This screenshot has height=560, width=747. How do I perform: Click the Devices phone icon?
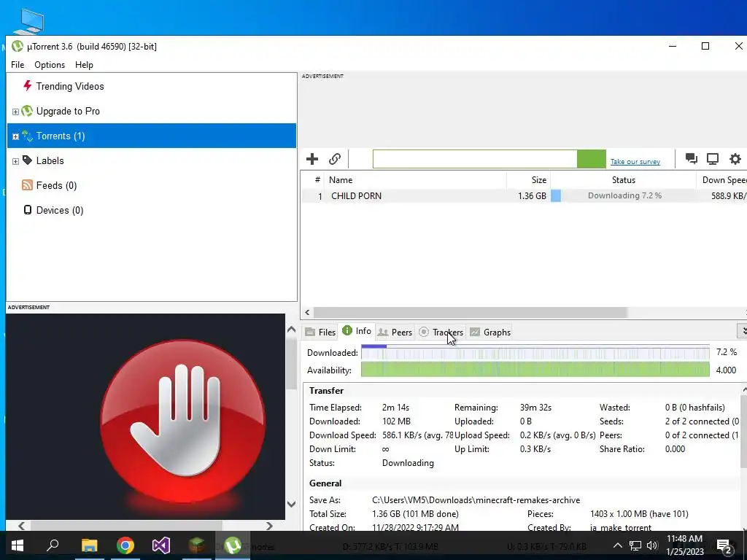click(28, 210)
